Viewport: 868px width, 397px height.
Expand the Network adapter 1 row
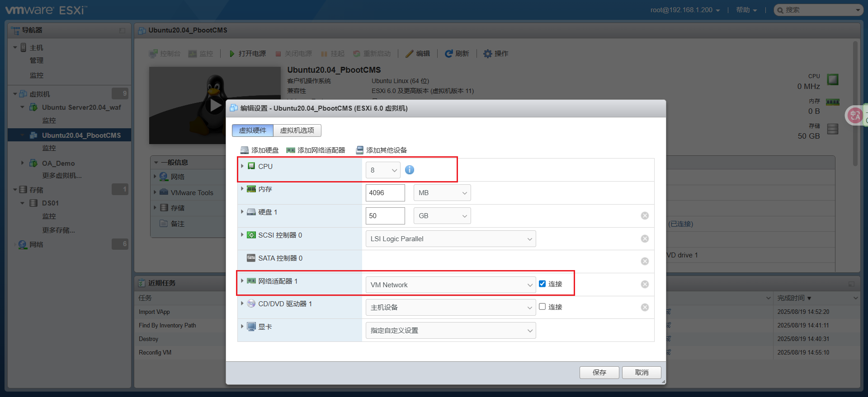point(242,281)
